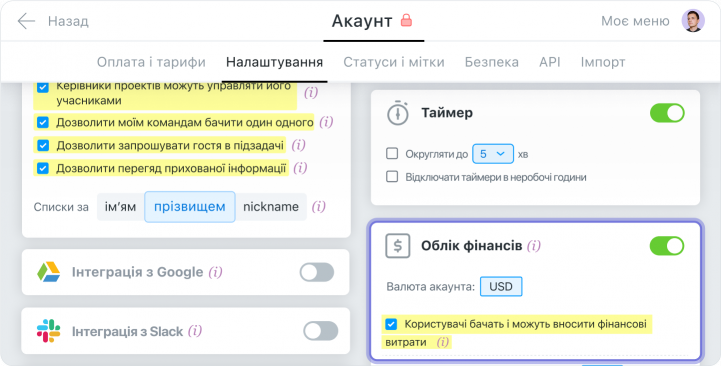The image size is (721, 366).
Task: Switch to Статуси і мітки tab
Action: click(394, 62)
